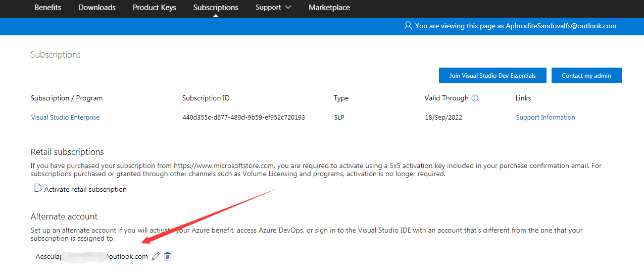644x278 pixels.
Task: Open the Marketplace tab
Action: (329, 8)
